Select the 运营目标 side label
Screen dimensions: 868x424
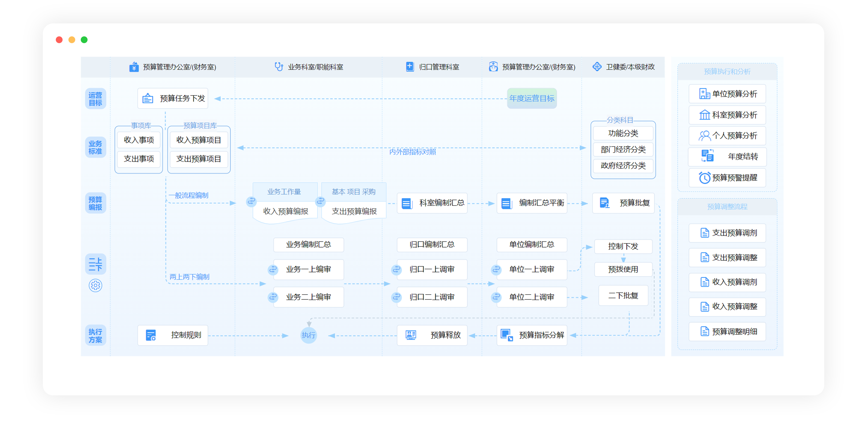tap(95, 99)
